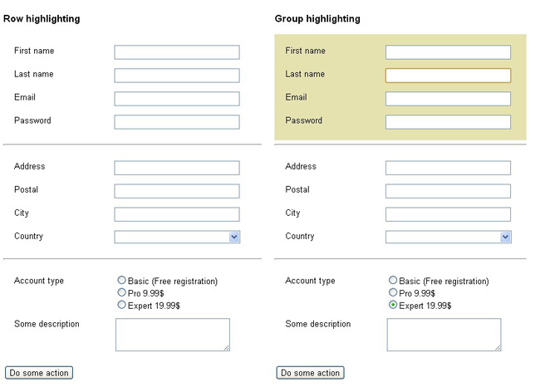This screenshot has height=392, width=540.
Task: Click City field in Group highlighting form
Action: pyautogui.click(x=448, y=214)
